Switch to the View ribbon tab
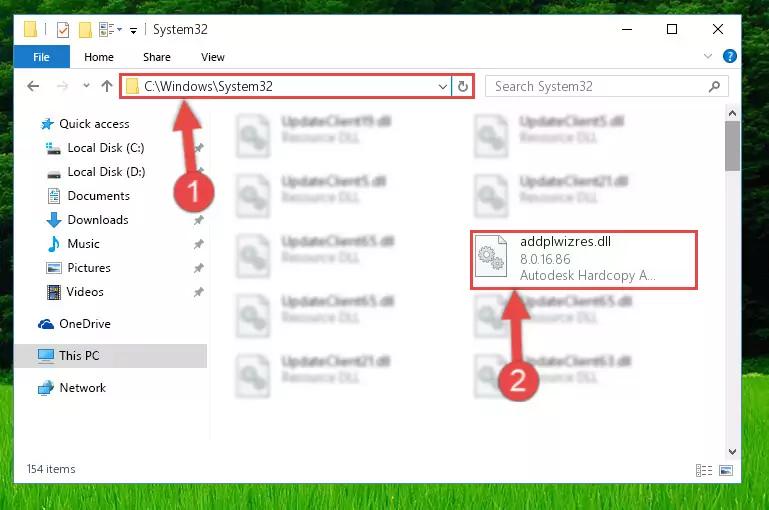 pos(212,57)
